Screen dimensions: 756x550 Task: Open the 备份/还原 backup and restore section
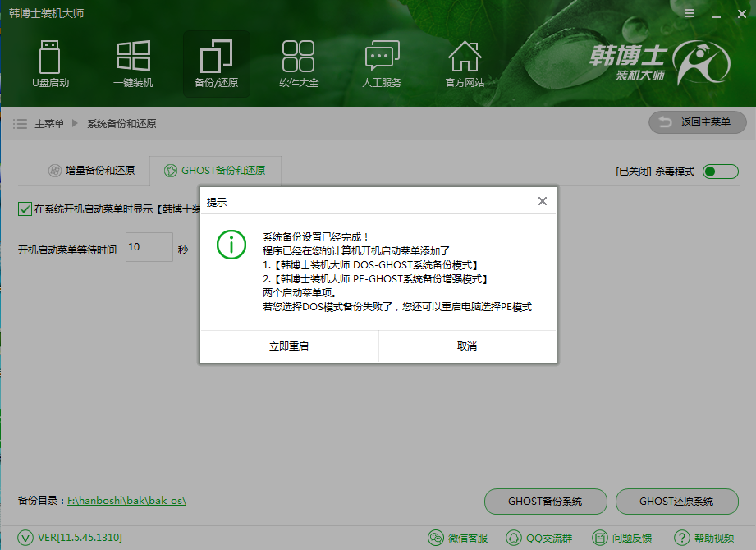216,64
